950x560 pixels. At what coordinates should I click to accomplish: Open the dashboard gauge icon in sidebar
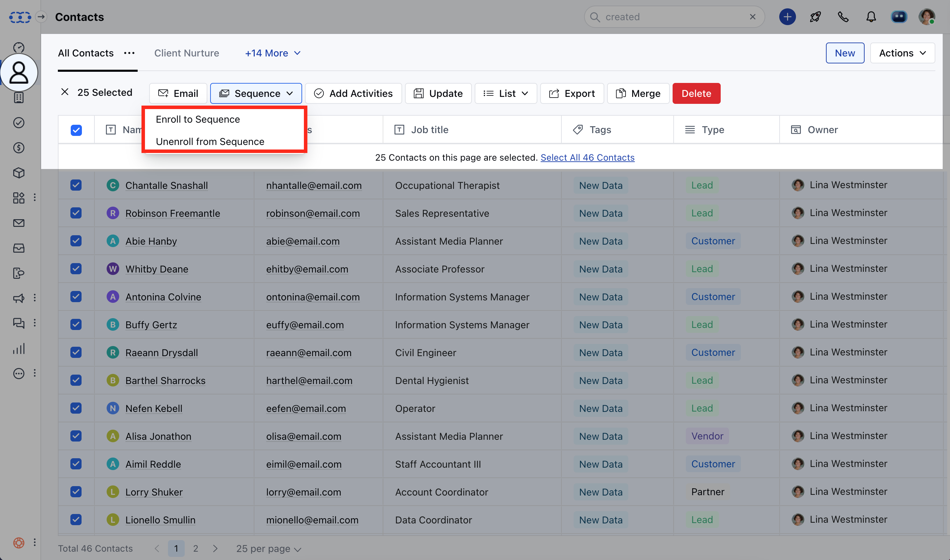pos(18,47)
